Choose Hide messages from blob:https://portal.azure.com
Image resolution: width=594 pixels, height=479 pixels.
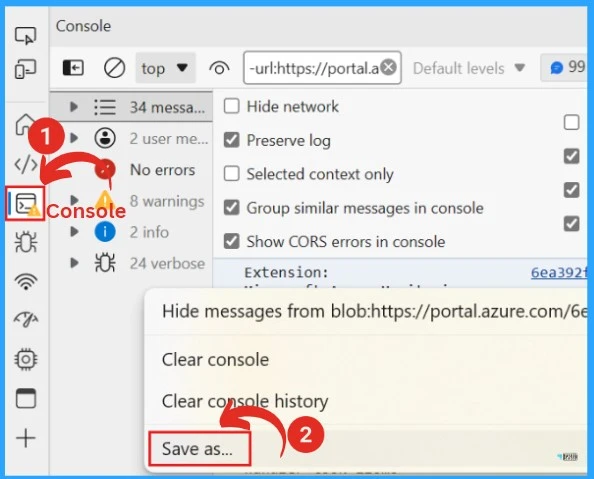(366, 312)
